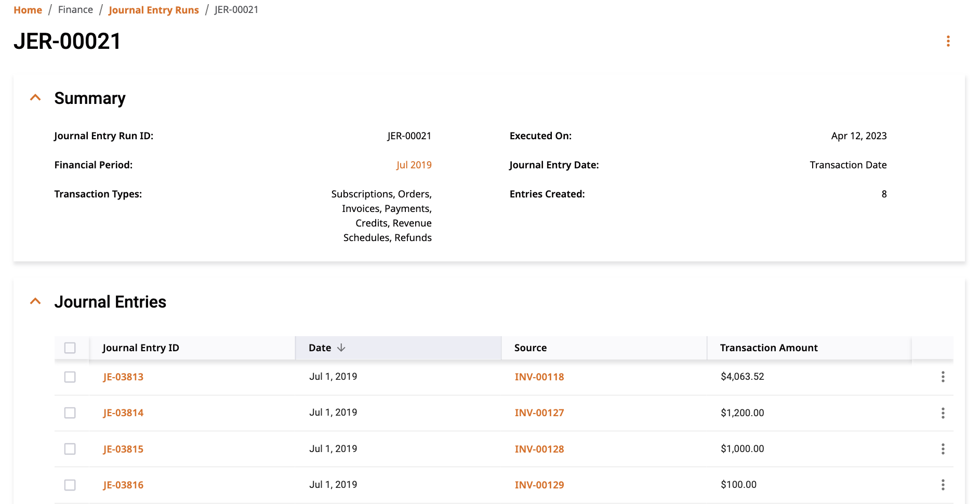Click the Entries Created value 8
Screen dimensions: 980x504
pos(884,194)
